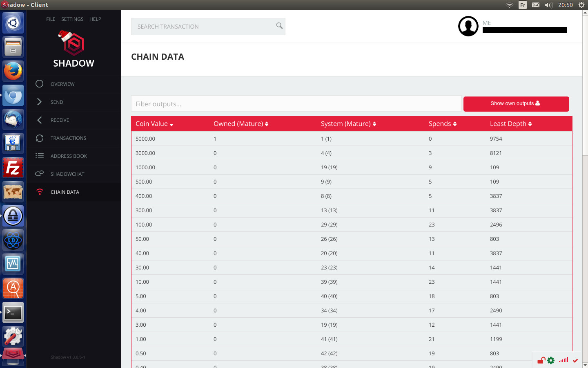This screenshot has width=588, height=368.
Task: Click the red signal bars connection icon
Action: (x=563, y=360)
